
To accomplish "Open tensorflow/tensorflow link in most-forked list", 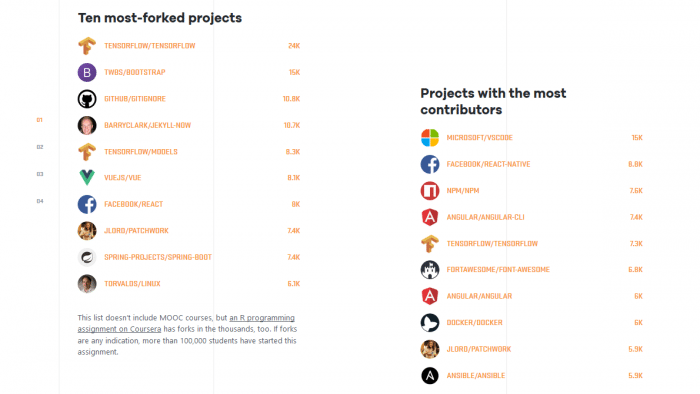I will pyautogui.click(x=150, y=46).
